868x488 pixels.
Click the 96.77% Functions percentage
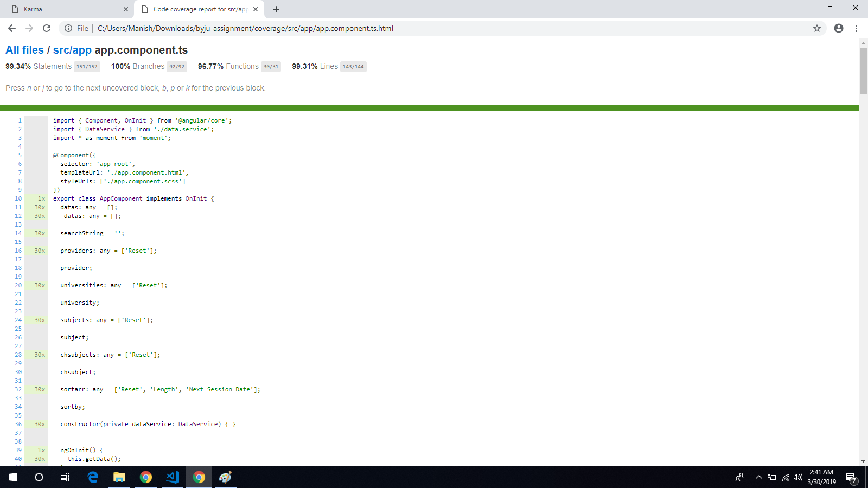pyautogui.click(x=210, y=66)
